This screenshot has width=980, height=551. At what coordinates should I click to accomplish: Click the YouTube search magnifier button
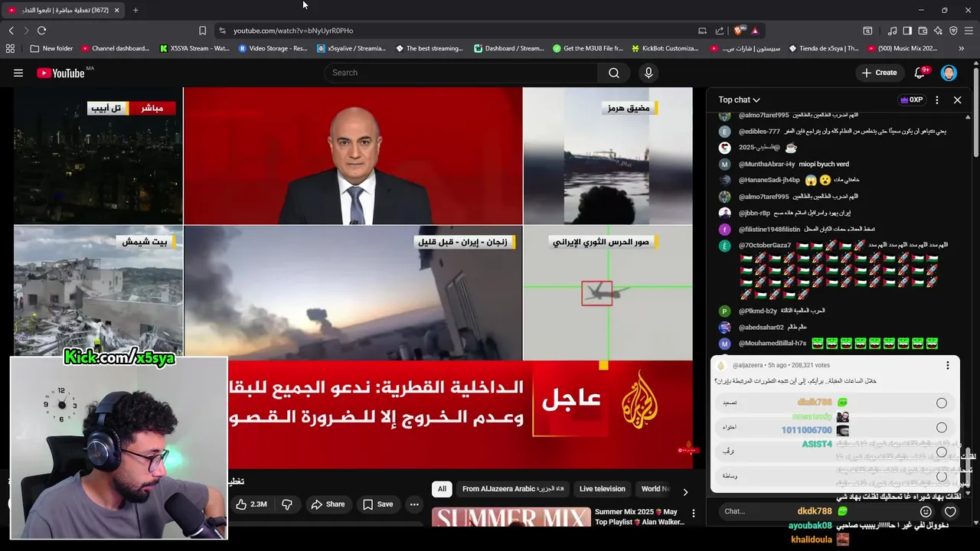[614, 73]
